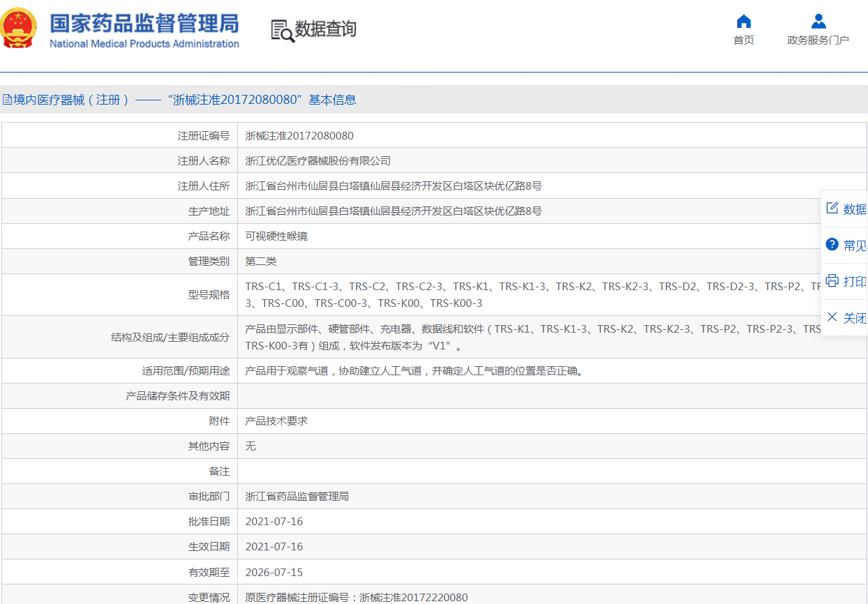Open the 数据查询 search icon
This screenshot has height=604, width=868.
[x=283, y=31]
